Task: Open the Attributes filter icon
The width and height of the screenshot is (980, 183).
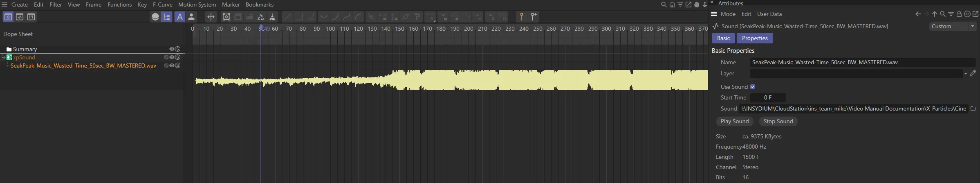Action: (951, 14)
